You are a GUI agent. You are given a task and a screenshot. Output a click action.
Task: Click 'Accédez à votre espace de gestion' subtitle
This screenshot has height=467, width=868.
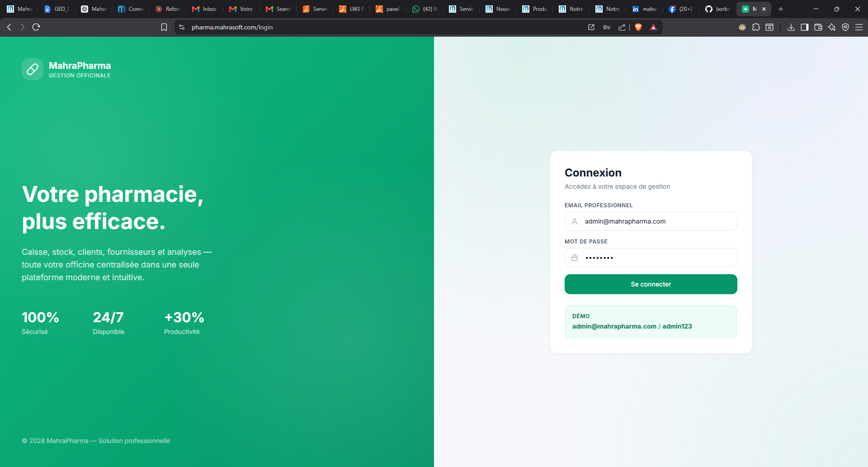tap(617, 186)
